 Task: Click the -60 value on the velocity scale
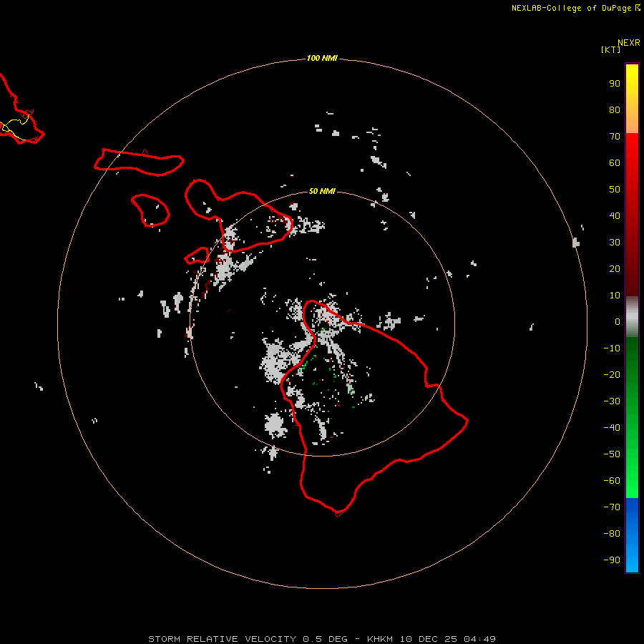click(x=612, y=481)
